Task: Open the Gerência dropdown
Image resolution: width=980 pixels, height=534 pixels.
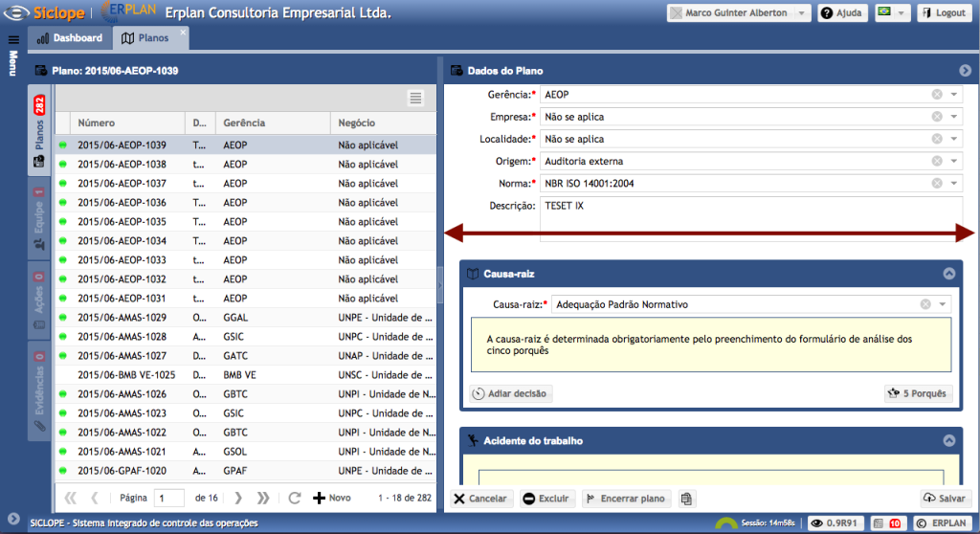Action: (954, 95)
